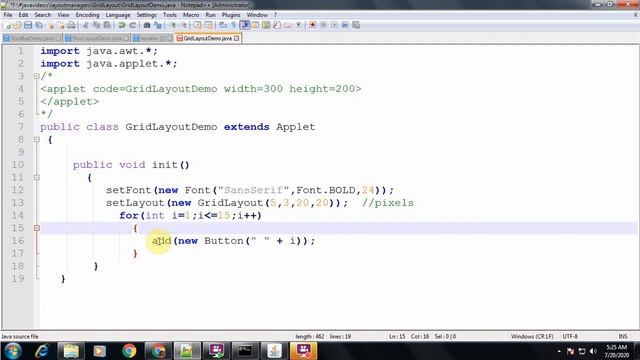Toggle the file monitoring toolbar icon
Screen dimensions: 640x360
[299, 25]
